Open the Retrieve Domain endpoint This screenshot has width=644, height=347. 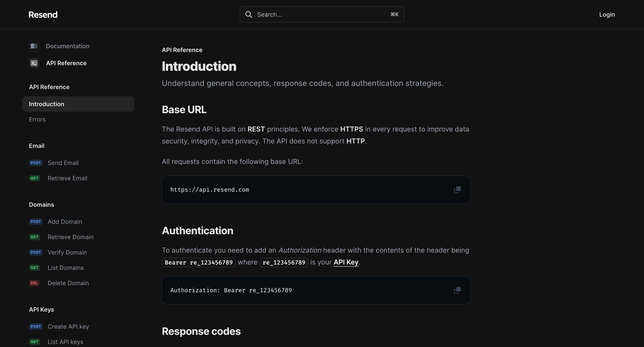(x=71, y=237)
